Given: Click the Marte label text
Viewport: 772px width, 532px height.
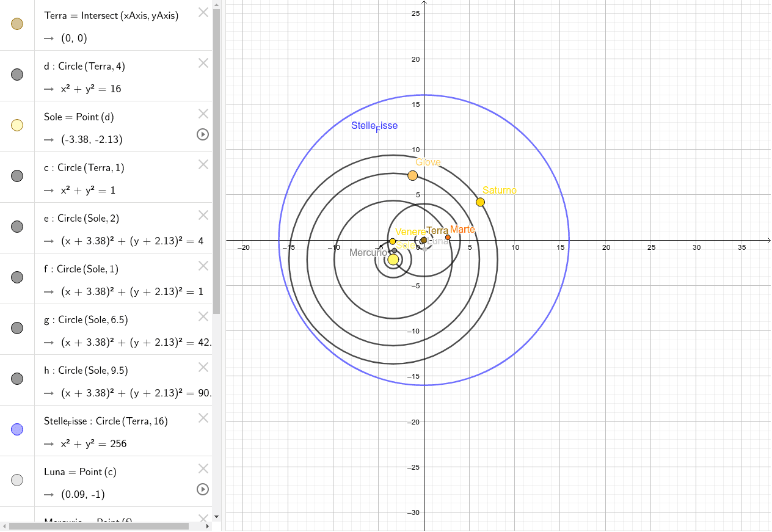Looking at the screenshot, I should pyautogui.click(x=462, y=230).
